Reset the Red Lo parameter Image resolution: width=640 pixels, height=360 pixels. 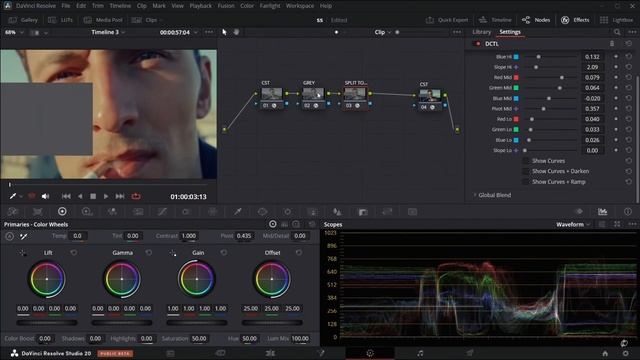point(629,119)
